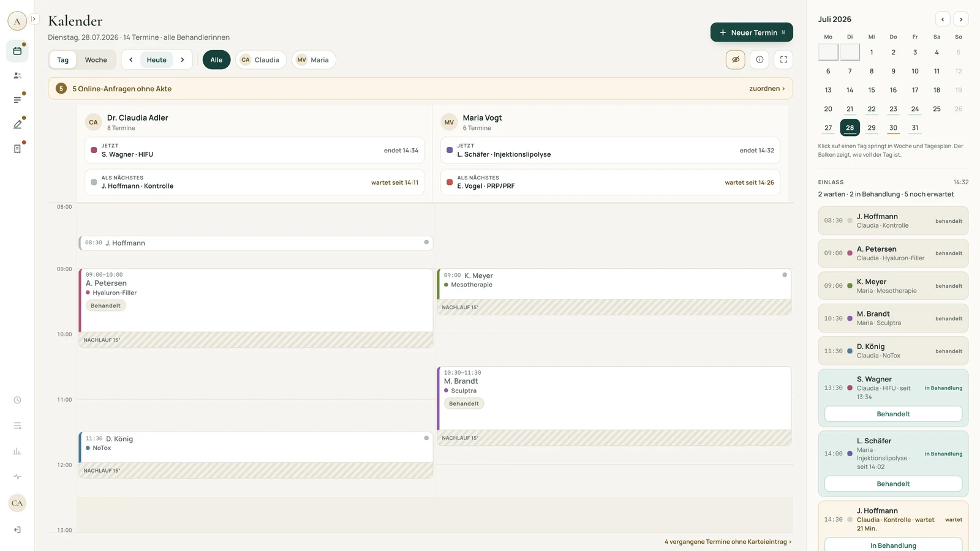
Task: Switch to the Woche view
Action: [96, 59]
